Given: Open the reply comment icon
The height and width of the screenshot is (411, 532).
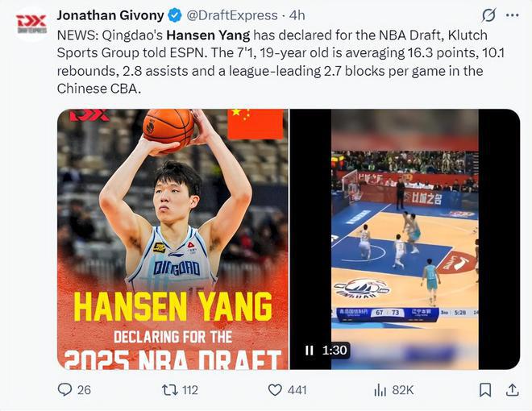Looking at the screenshot, I should pos(64,389).
